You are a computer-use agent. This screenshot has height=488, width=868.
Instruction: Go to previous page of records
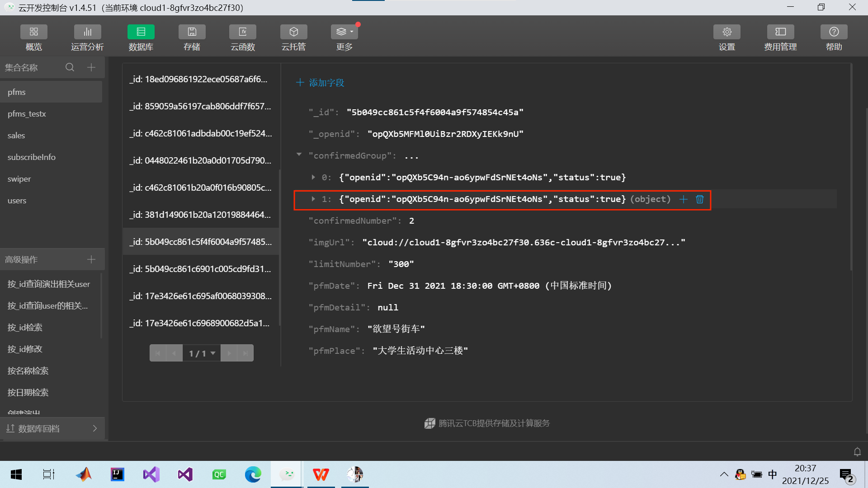tap(174, 353)
